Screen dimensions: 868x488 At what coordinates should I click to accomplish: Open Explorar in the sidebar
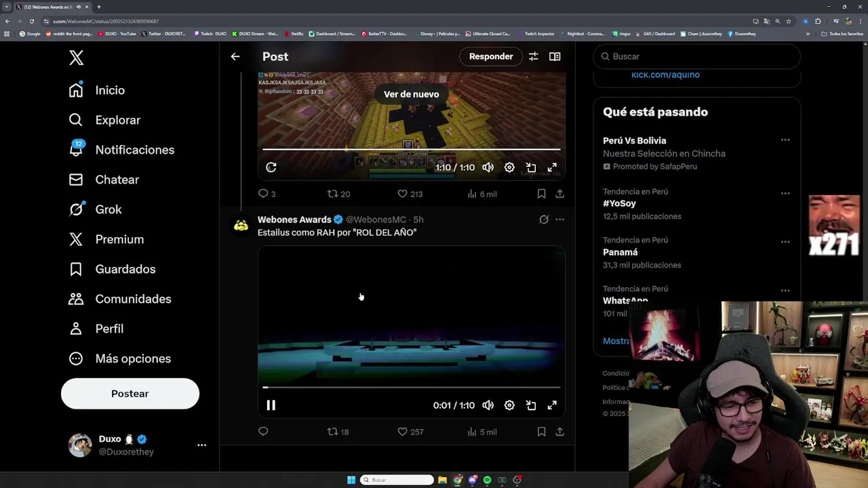tap(104, 120)
